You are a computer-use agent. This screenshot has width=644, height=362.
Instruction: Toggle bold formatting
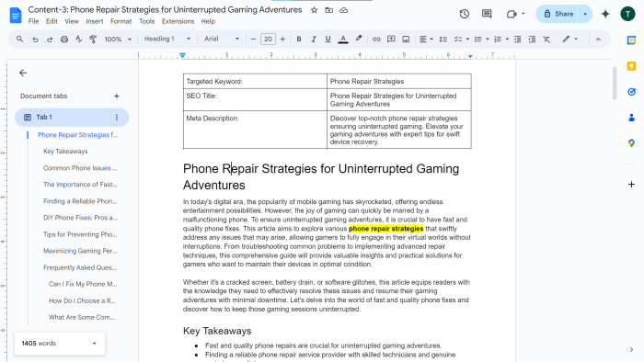pyautogui.click(x=299, y=39)
